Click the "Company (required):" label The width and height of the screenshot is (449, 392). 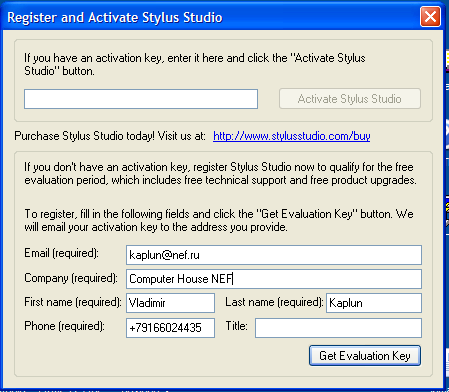(71, 278)
